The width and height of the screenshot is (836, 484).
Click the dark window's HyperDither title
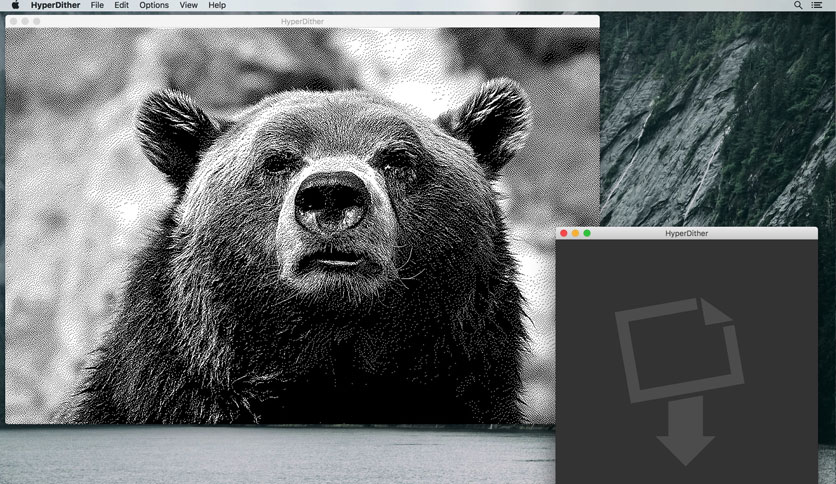pos(686,233)
